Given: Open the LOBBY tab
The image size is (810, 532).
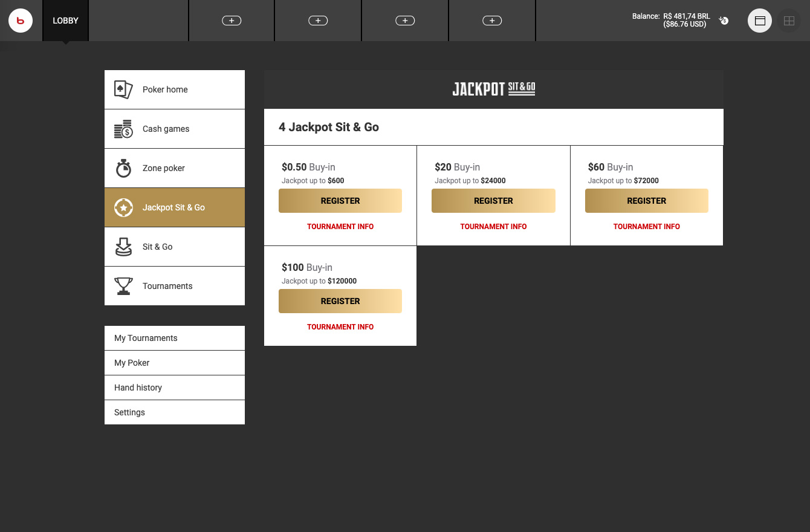Looking at the screenshot, I should [x=66, y=21].
